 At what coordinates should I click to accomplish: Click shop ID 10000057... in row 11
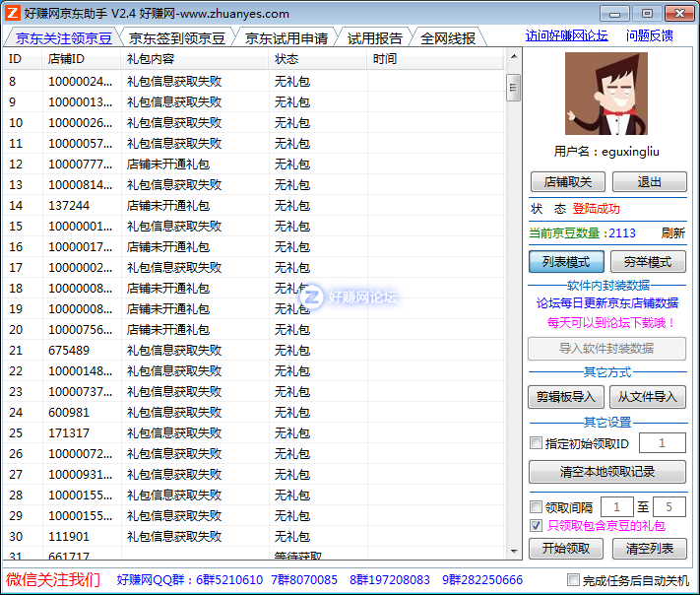tap(81, 144)
